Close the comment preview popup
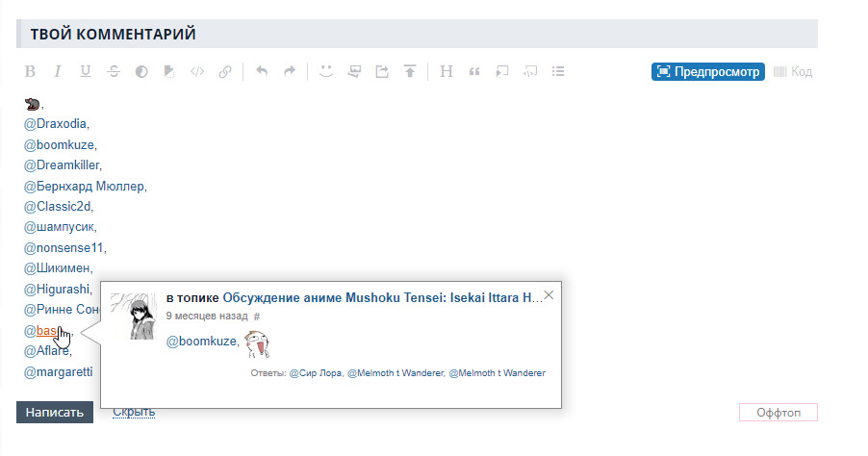The height and width of the screenshot is (456, 868). tap(549, 295)
